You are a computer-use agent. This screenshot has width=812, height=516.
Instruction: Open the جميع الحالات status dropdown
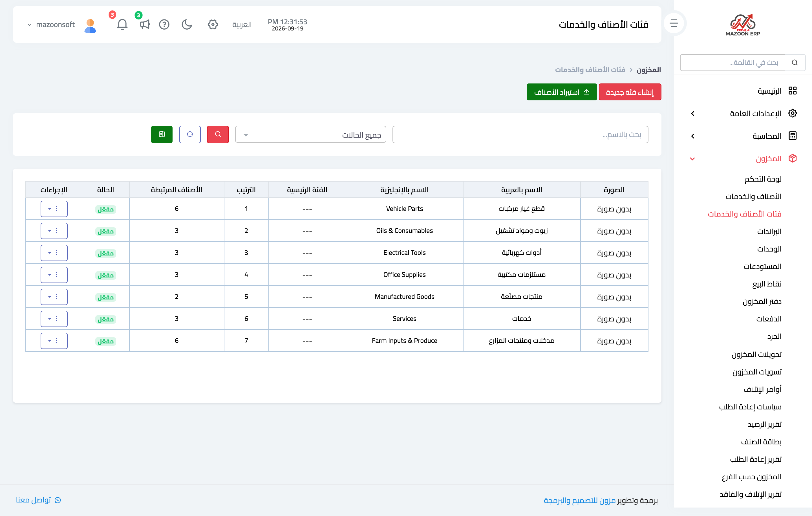coord(311,134)
